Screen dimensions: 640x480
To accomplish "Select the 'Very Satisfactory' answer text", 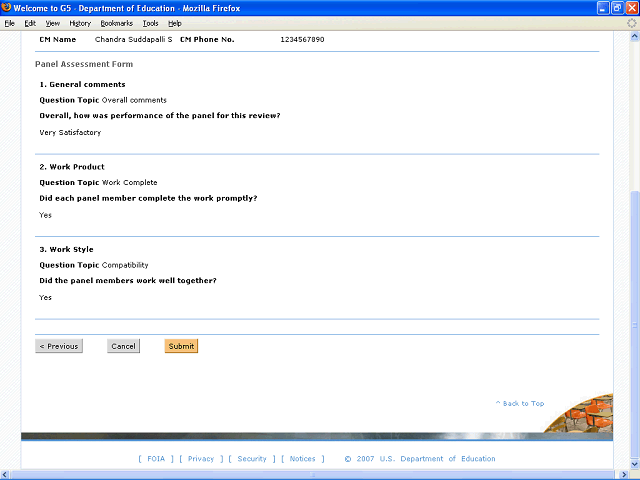I will click(x=70, y=132).
